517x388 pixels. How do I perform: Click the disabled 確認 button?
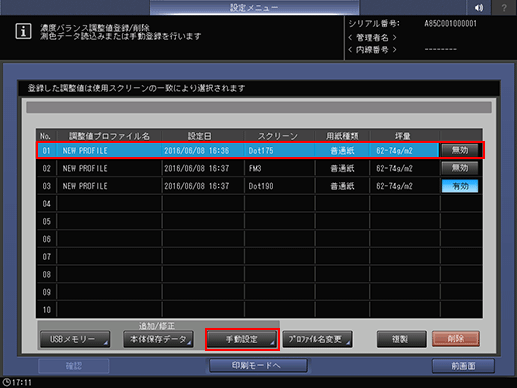tap(74, 366)
